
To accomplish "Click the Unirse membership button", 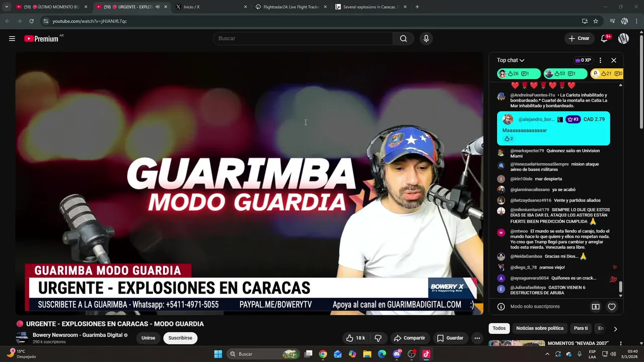I will pyautogui.click(x=148, y=338).
